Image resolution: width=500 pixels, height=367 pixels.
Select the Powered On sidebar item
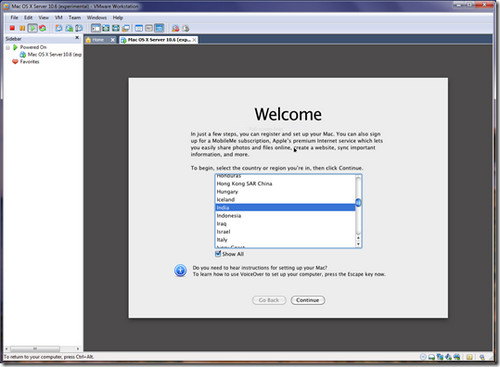[x=29, y=47]
